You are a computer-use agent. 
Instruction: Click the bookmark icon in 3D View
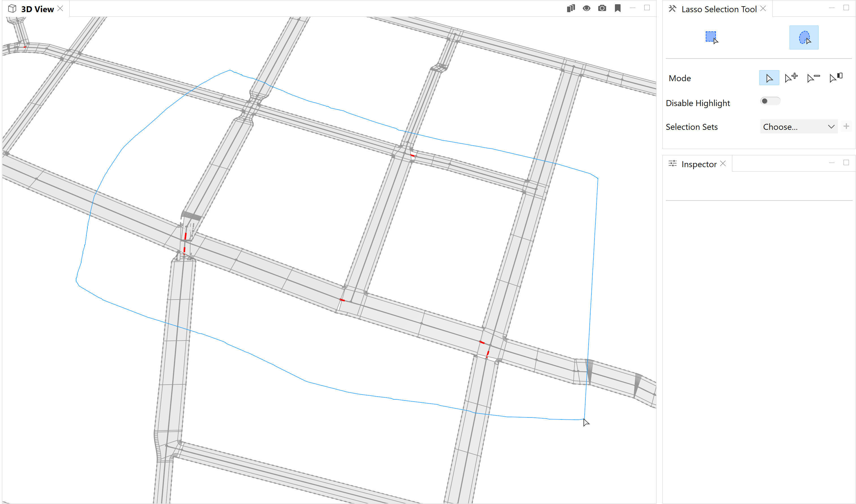coord(618,8)
